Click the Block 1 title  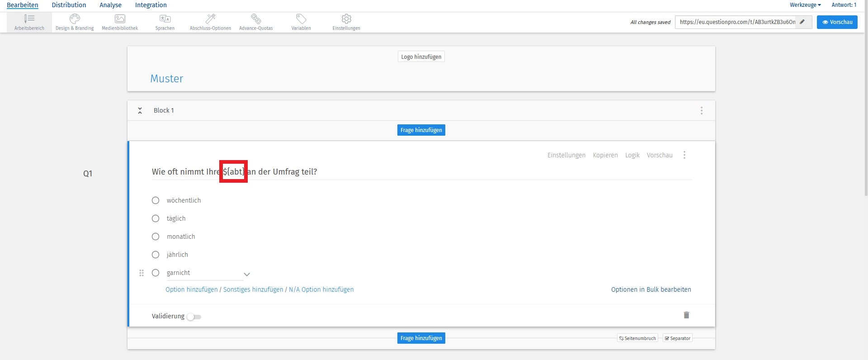coord(164,110)
